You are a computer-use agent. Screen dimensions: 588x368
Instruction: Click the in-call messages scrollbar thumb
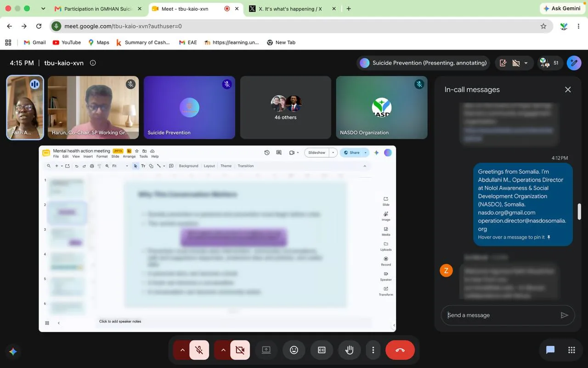(579, 212)
